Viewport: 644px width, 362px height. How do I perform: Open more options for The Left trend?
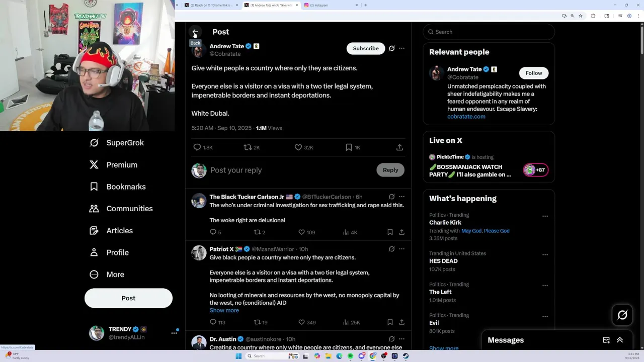point(545,286)
